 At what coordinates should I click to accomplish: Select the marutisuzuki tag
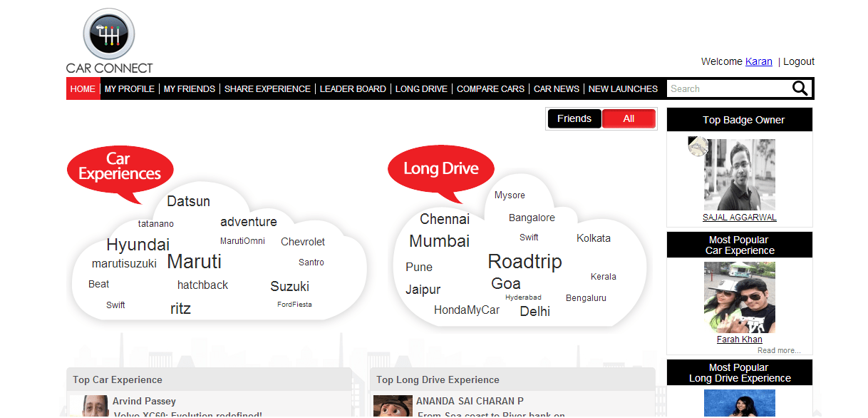(x=124, y=264)
